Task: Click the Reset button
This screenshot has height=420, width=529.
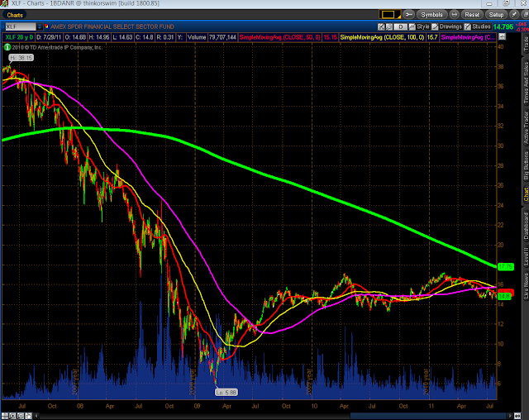Action: coord(472,15)
